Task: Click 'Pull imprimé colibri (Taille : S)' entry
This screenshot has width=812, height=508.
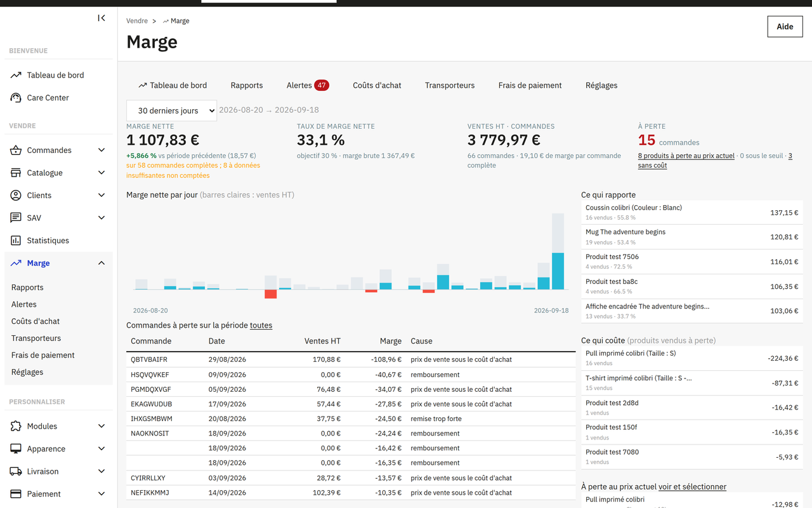Action: 691,358
